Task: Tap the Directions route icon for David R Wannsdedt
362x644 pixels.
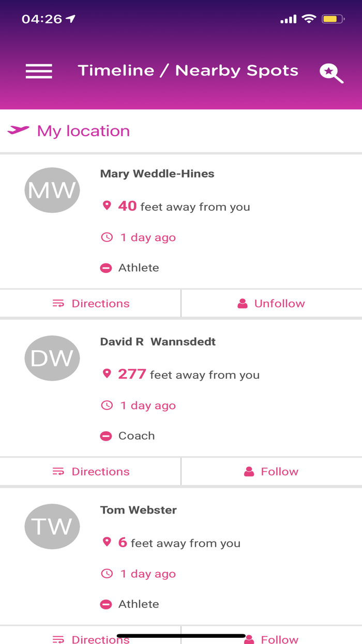Action: [59, 471]
